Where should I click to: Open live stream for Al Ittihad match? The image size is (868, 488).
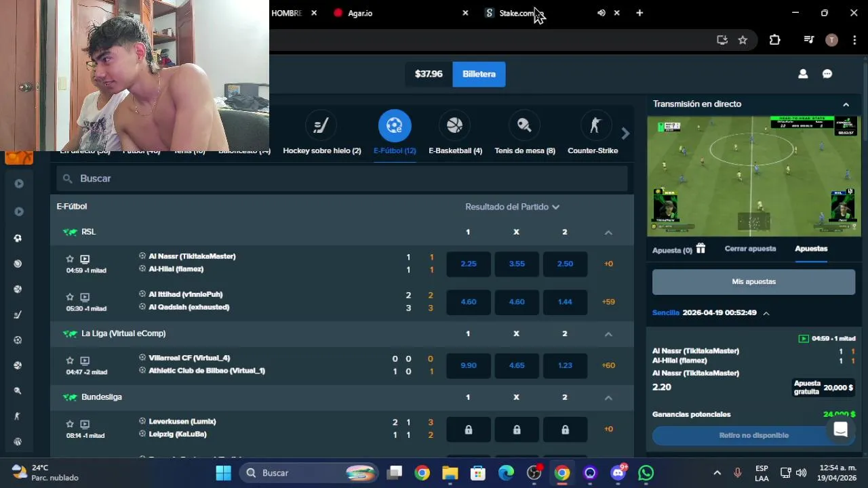(x=85, y=297)
